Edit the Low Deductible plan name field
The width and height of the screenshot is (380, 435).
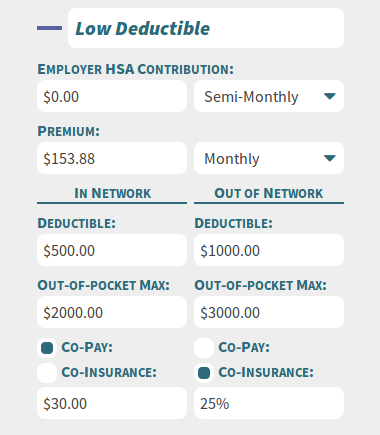[x=206, y=28]
